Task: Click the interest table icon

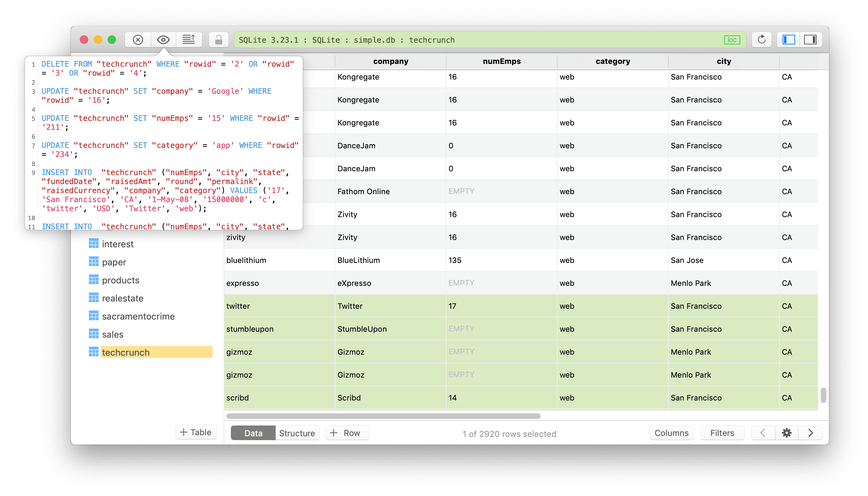Action: tap(93, 244)
